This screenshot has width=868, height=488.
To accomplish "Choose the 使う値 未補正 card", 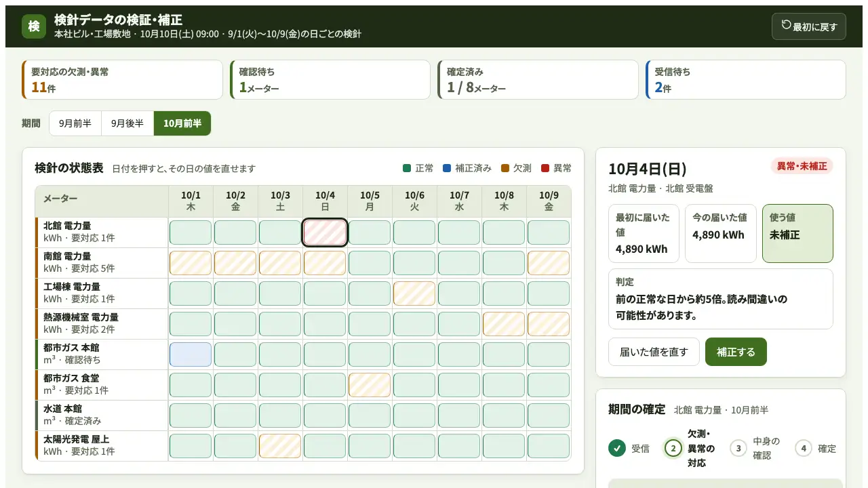I will point(797,233).
